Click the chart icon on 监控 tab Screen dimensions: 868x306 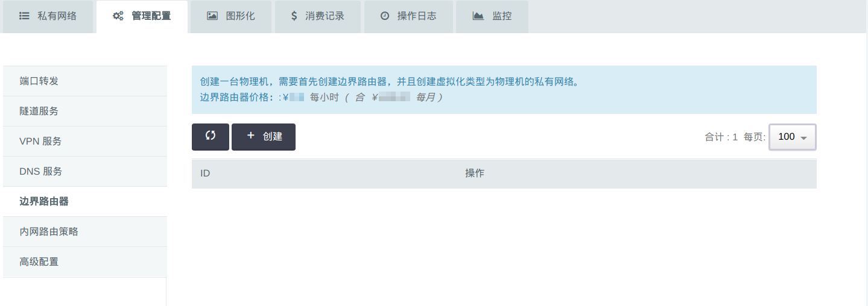(x=478, y=16)
